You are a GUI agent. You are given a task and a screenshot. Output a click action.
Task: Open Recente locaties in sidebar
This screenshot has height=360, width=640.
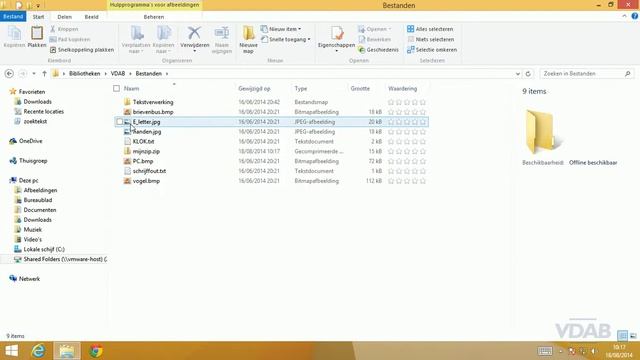pyautogui.click(x=43, y=111)
